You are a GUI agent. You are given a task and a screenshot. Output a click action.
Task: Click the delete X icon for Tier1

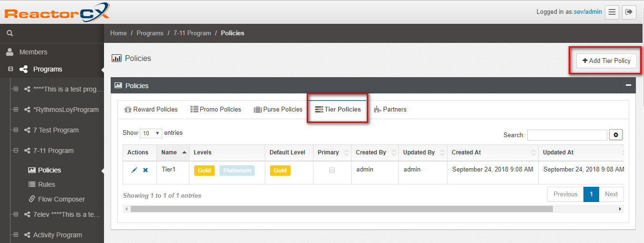tap(145, 170)
